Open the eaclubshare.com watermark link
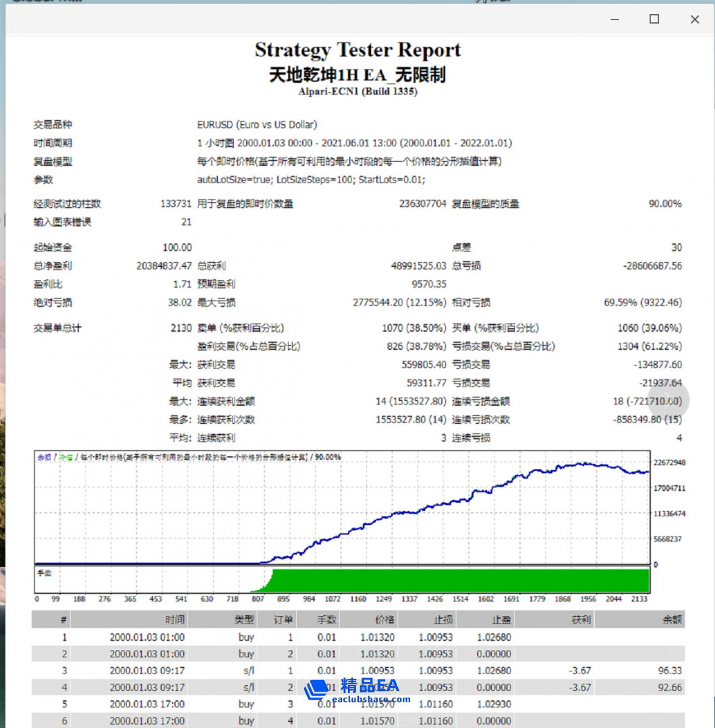The image size is (715, 728). [372, 699]
